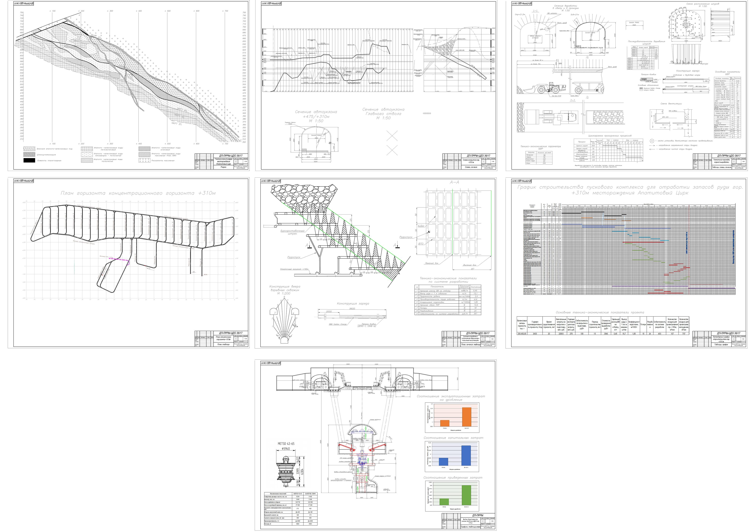
Task: Click the 'METSO 42-65' crusher label
Action: click(286, 444)
